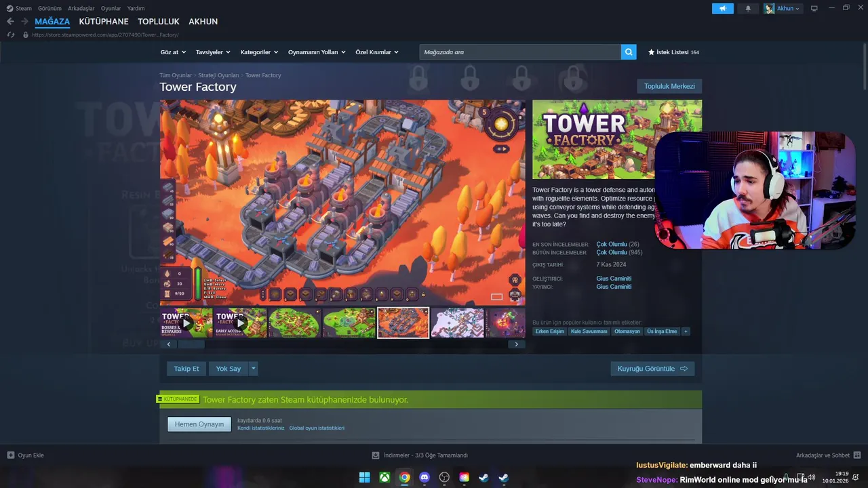Click the Otomasyon tag
This screenshot has height=488, width=868.
click(x=627, y=331)
